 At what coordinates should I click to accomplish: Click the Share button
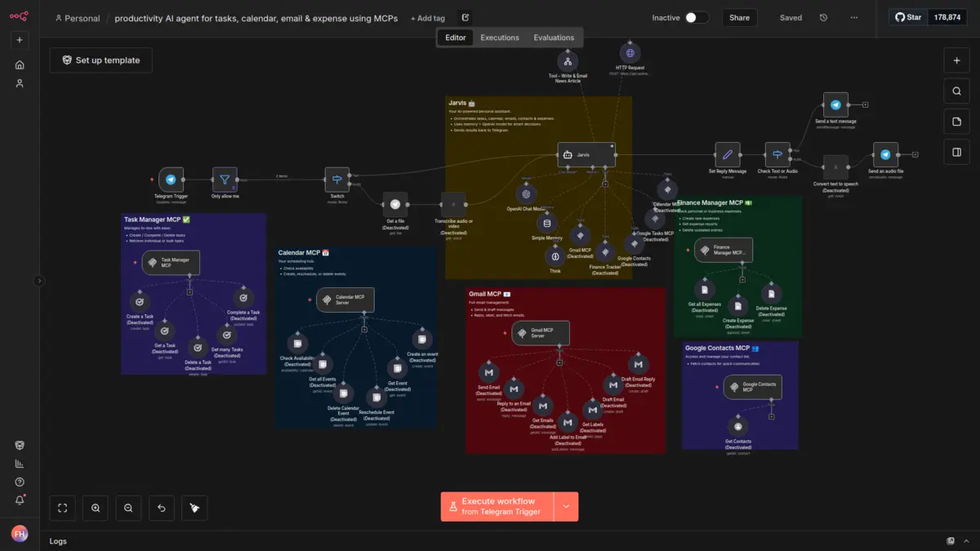click(739, 17)
